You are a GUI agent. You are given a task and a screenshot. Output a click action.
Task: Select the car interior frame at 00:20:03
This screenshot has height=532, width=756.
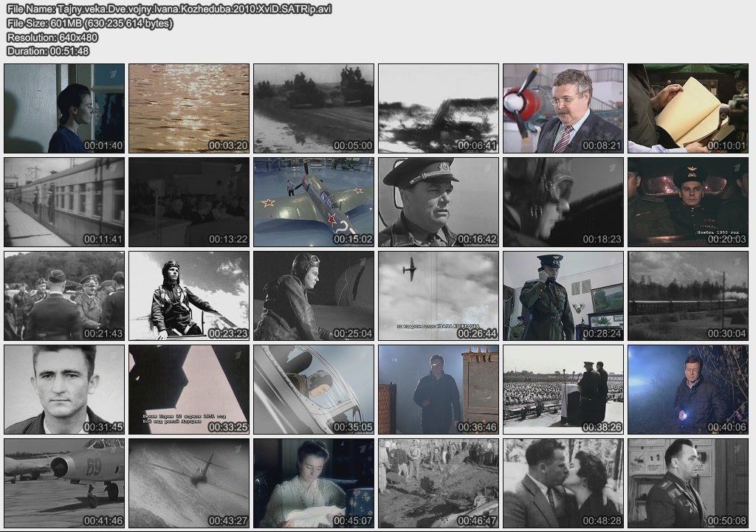pos(688,202)
